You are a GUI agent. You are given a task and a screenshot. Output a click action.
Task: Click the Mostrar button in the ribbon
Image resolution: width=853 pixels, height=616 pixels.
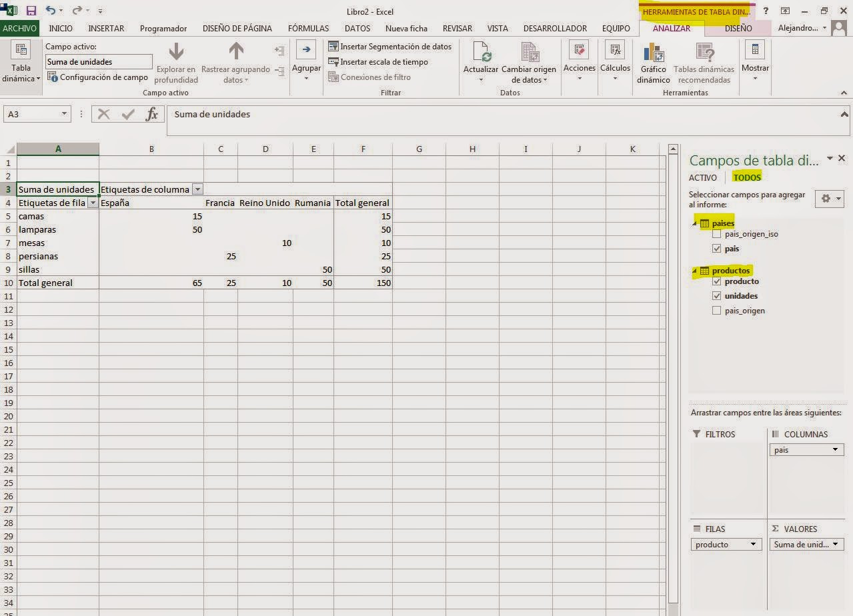(x=755, y=60)
